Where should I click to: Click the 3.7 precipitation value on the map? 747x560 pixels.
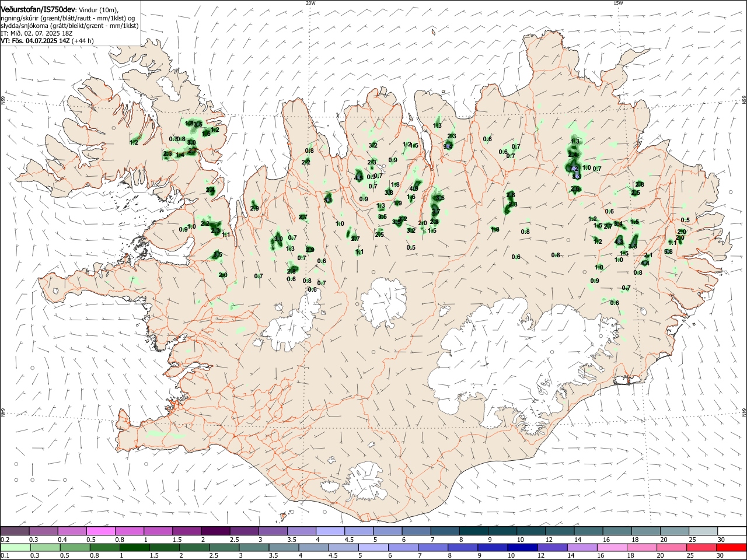[435, 211]
